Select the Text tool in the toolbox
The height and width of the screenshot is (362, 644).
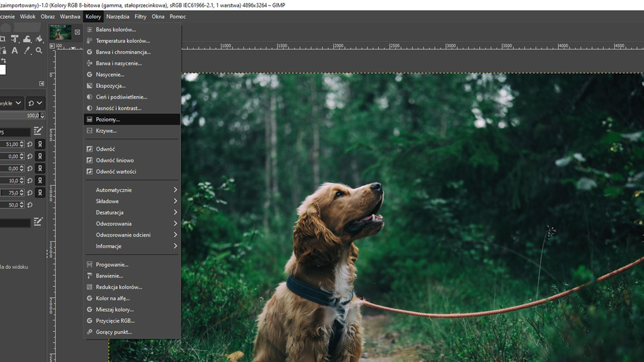(15, 50)
